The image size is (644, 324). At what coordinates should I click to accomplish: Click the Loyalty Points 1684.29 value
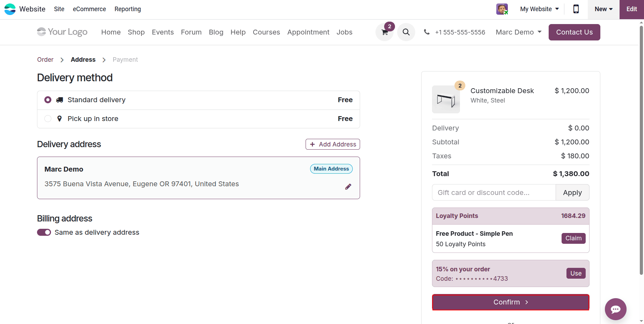573,216
